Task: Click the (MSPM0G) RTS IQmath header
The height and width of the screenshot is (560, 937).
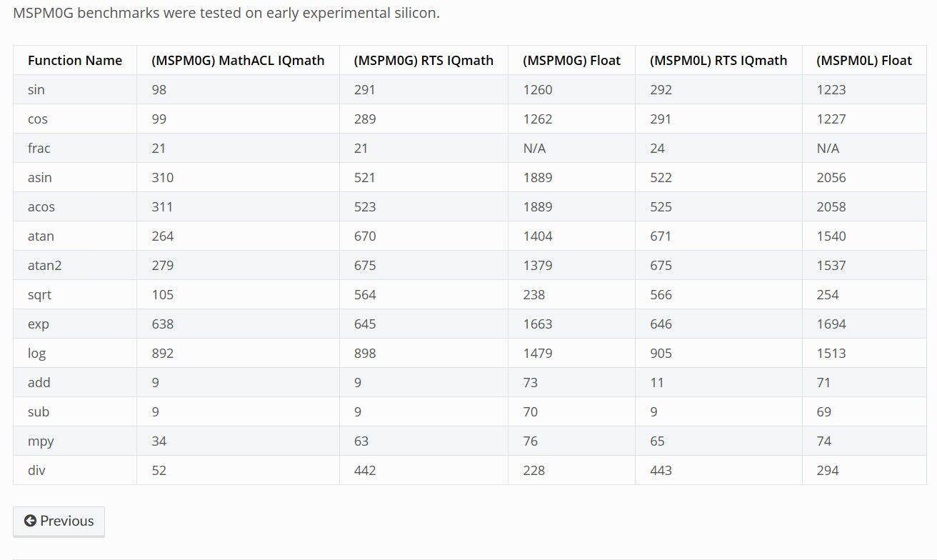Action: [424, 61]
